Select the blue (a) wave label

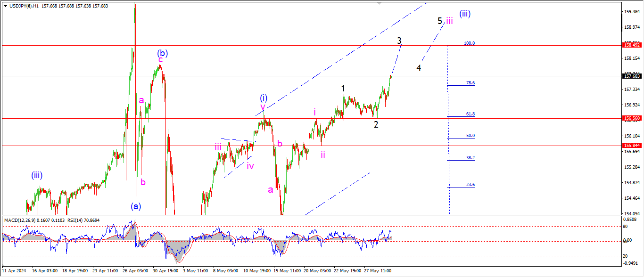pos(136,206)
